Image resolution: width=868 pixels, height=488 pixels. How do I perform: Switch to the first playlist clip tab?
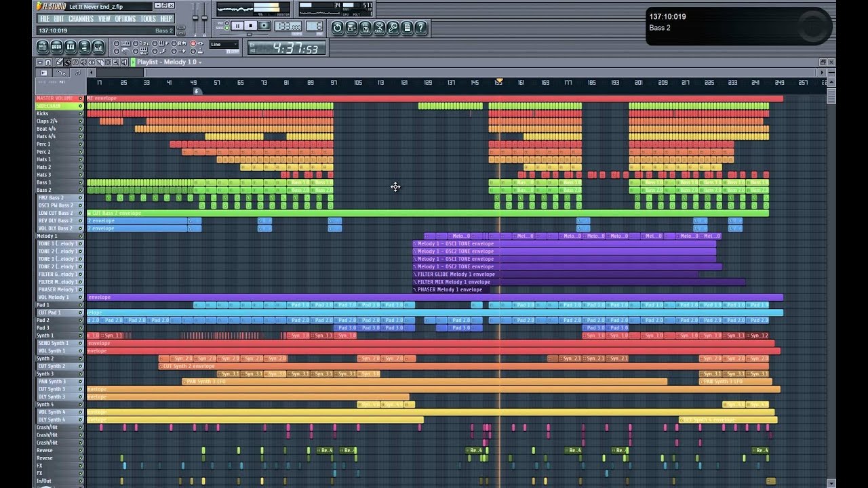point(43,73)
